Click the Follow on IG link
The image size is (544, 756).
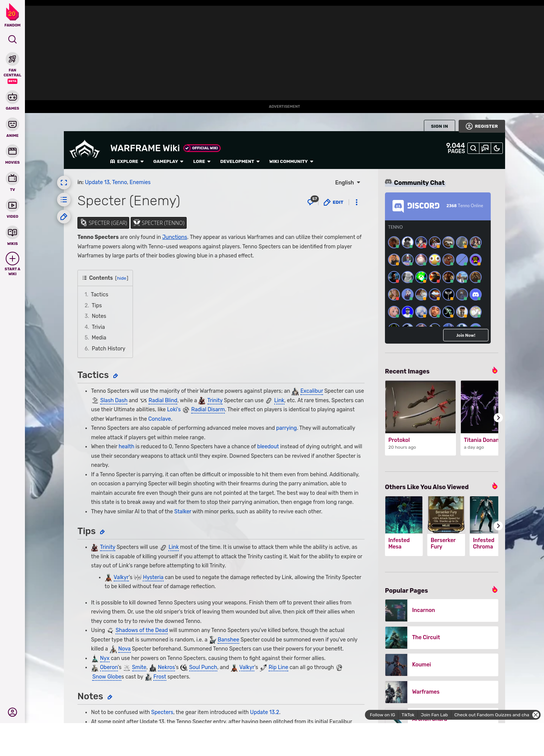coord(382,715)
